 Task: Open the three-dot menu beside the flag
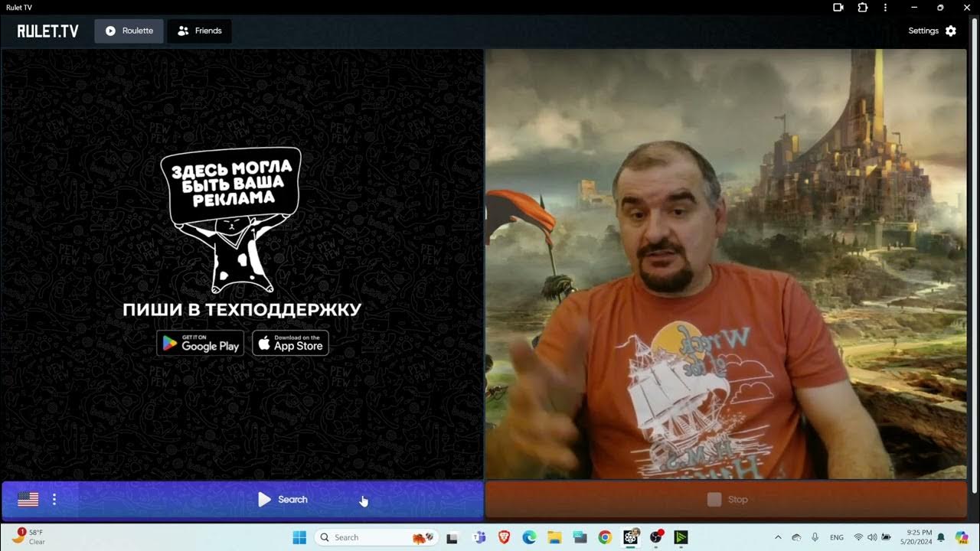54,500
